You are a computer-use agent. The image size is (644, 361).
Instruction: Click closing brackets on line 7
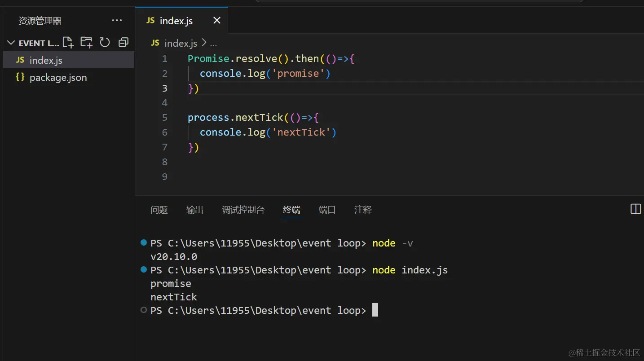193,147
